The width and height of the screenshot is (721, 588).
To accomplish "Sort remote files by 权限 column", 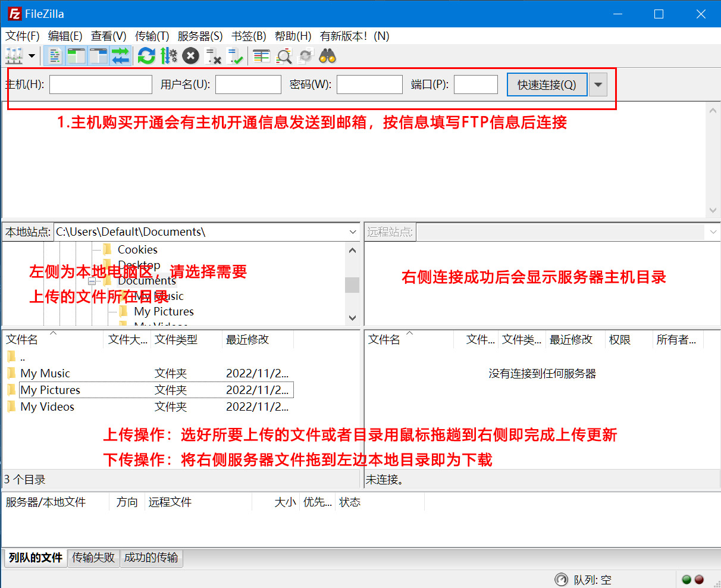I will click(629, 339).
